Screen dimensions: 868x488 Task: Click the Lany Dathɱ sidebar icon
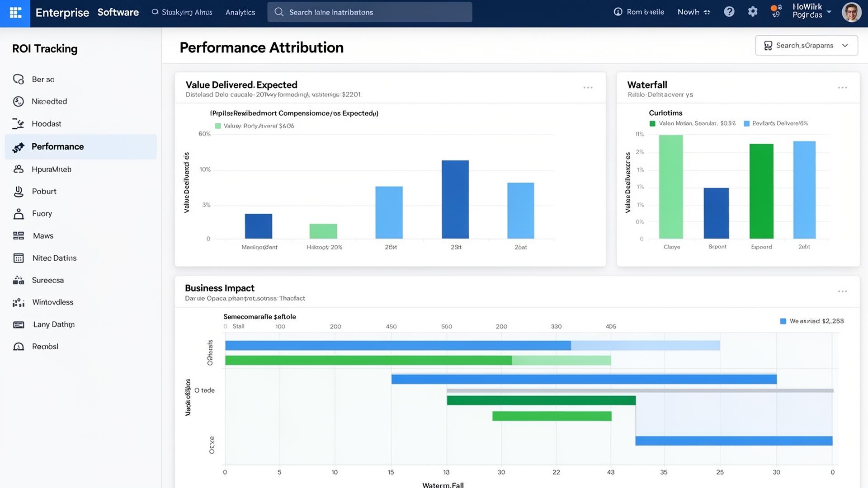19,324
